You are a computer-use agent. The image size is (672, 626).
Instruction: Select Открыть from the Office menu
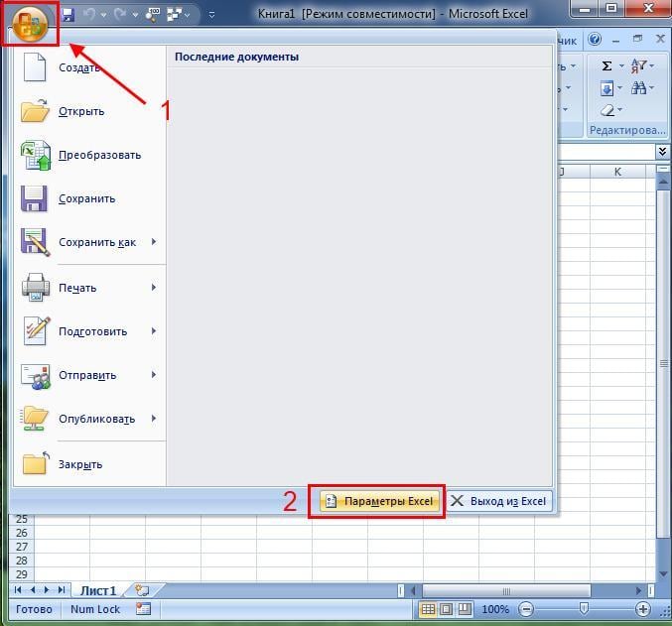[81, 111]
